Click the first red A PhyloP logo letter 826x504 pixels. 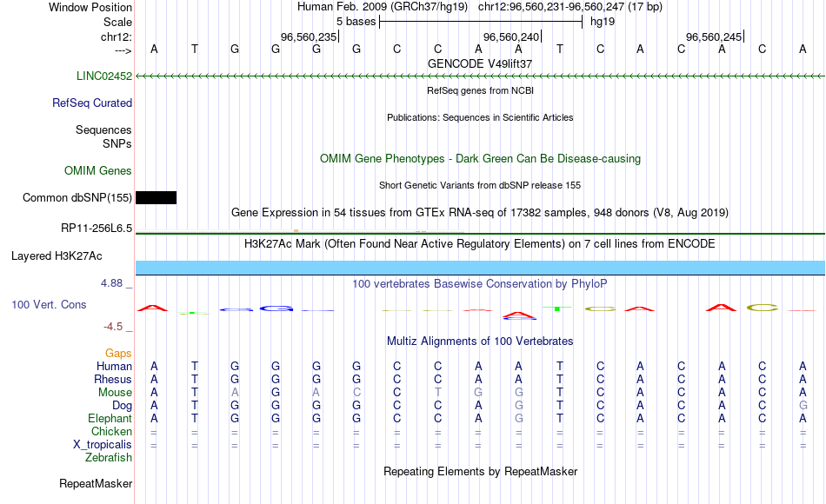pos(153,308)
